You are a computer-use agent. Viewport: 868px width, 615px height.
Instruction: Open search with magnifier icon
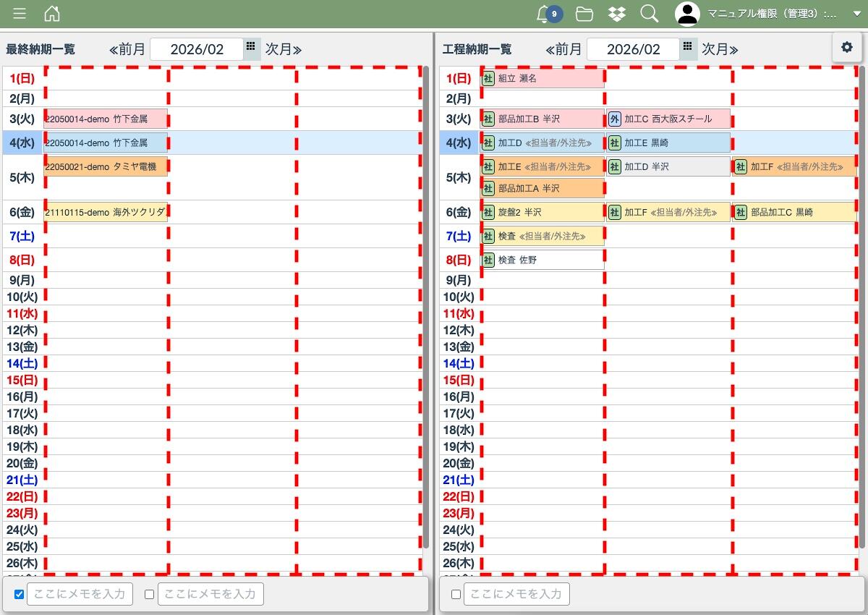[x=650, y=14]
